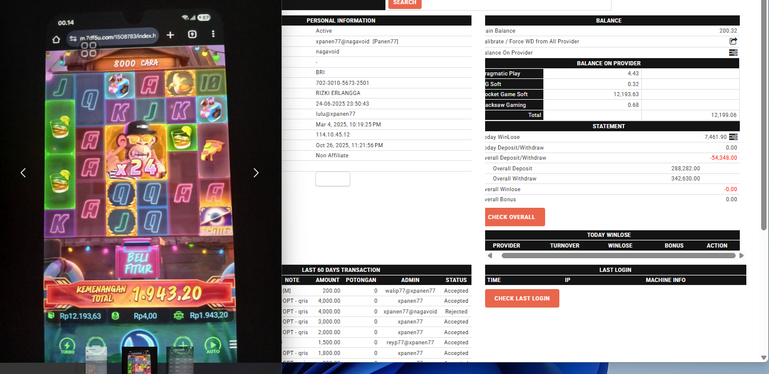Viewport: 769px width, 374px height.
Task: Click the STATUS column header
Action: 456,280
